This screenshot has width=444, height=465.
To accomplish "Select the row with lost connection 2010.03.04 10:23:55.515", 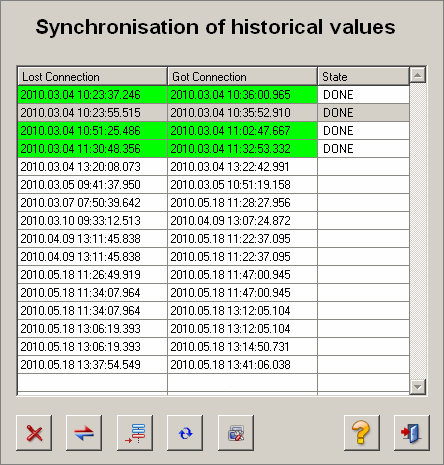I will coord(213,113).
